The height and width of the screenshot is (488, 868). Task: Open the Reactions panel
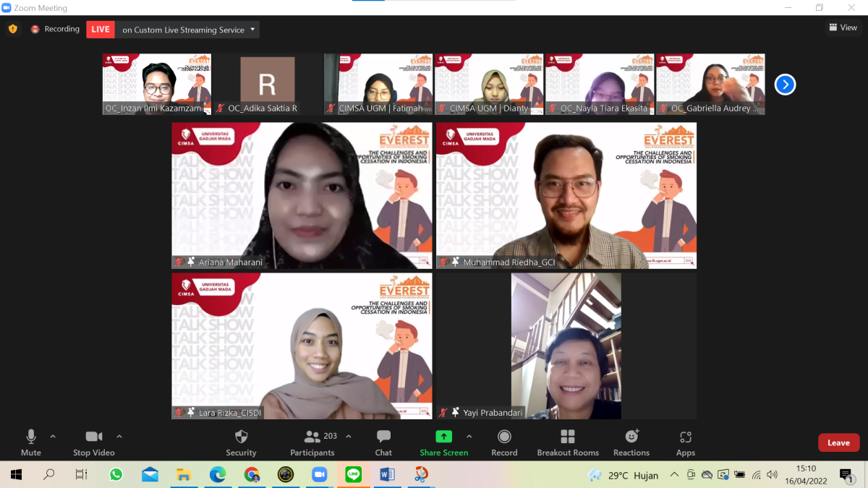coord(630,441)
